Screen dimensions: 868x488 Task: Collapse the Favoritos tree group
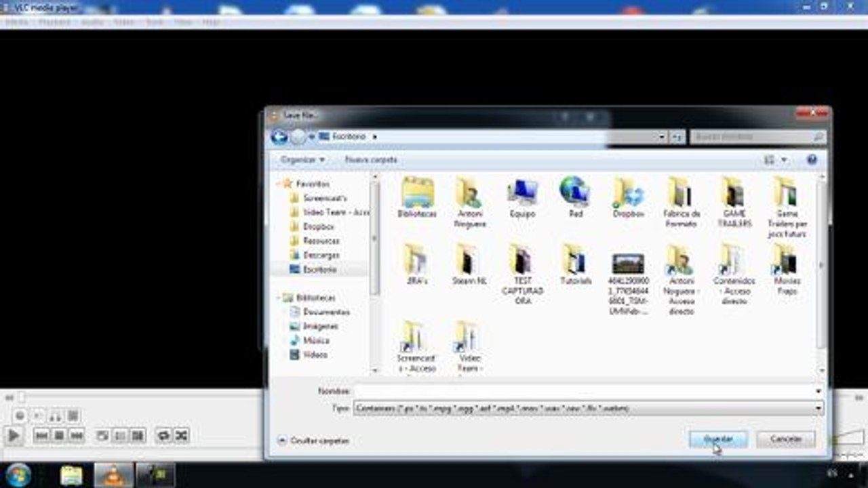(277, 184)
